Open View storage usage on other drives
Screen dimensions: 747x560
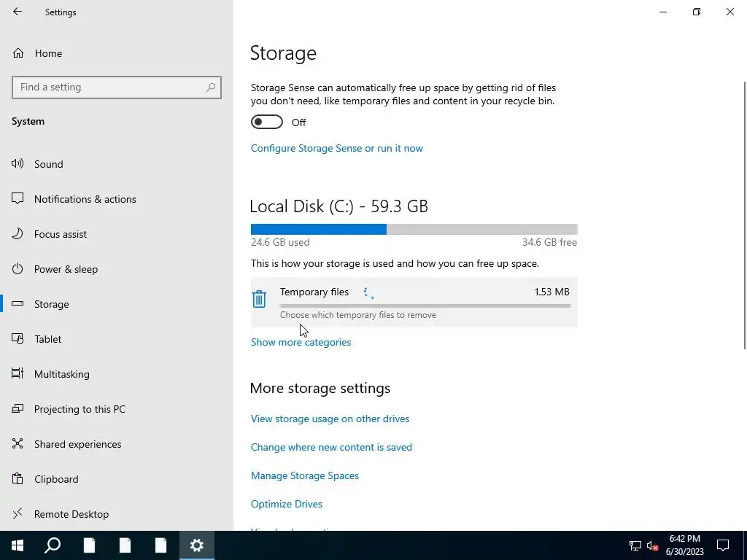coord(330,419)
